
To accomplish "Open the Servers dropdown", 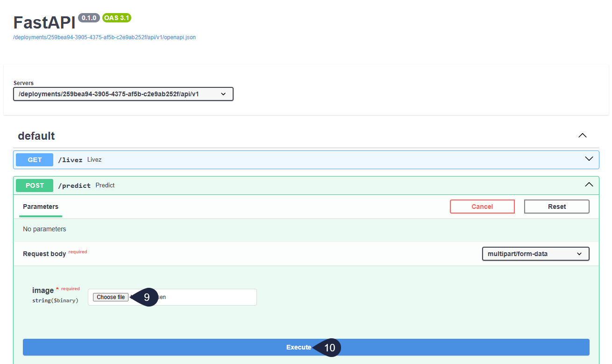I will point(123,94).
